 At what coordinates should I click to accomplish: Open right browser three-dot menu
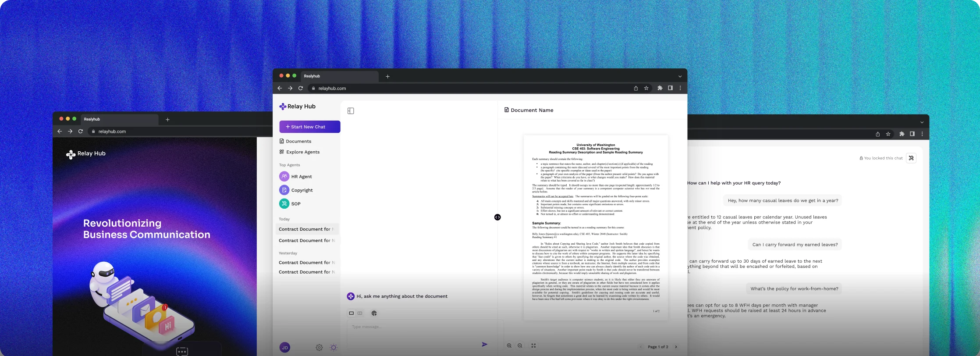tap(922, 134)
